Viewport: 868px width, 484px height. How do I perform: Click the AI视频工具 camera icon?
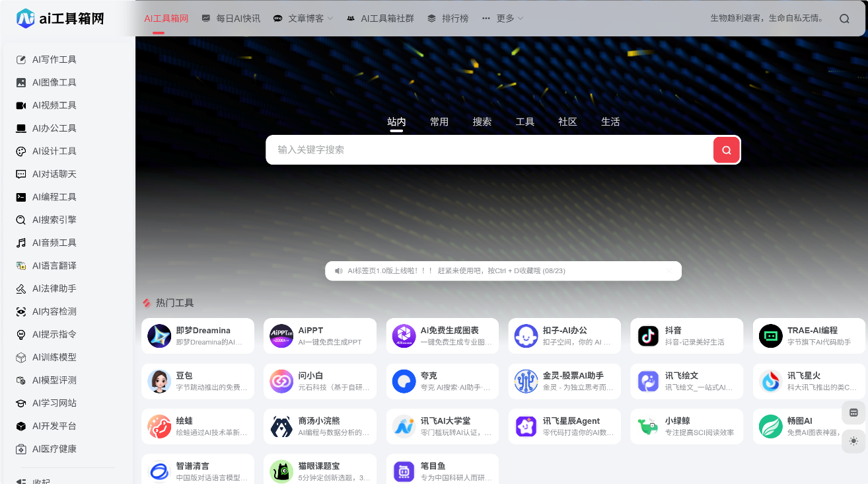pos(20,105)
